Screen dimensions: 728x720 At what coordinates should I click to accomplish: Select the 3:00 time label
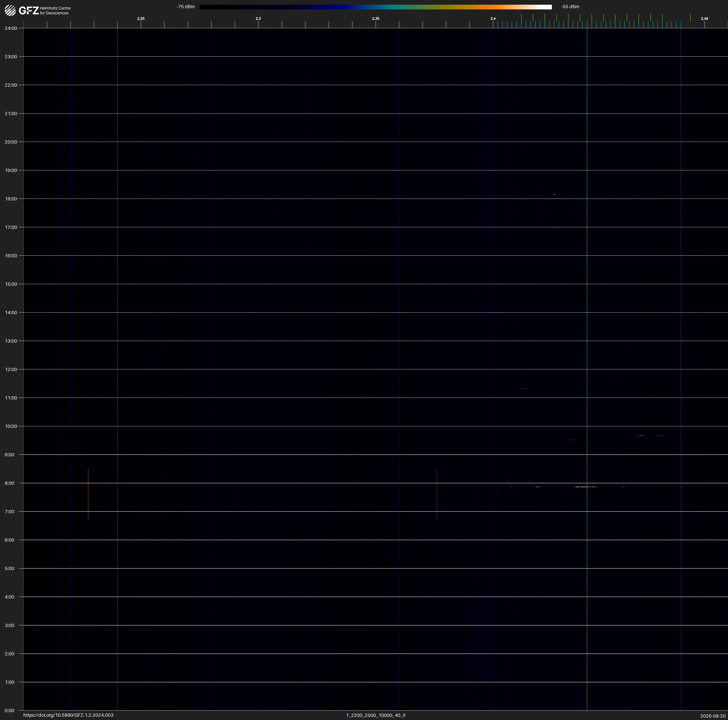9,625
